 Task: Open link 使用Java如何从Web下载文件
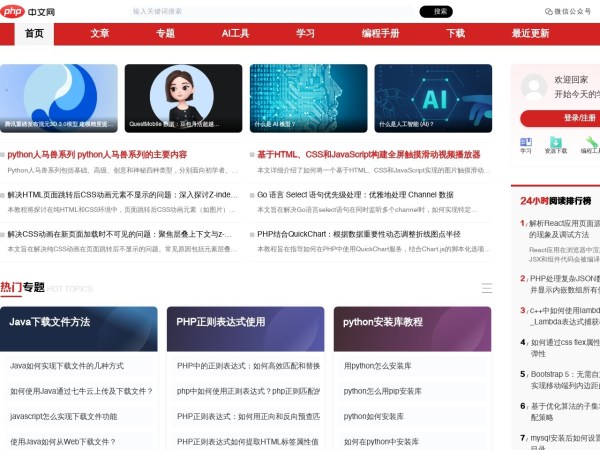(63, 442)
